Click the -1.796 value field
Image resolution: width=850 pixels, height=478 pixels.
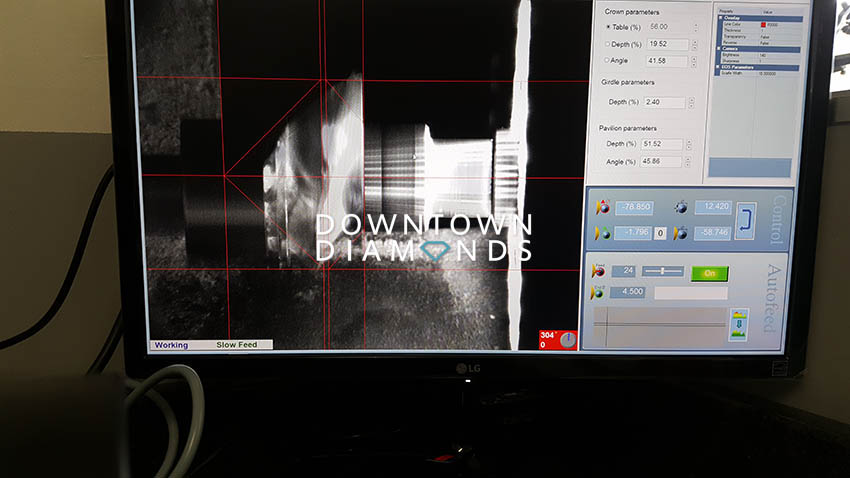pos(633,233)
